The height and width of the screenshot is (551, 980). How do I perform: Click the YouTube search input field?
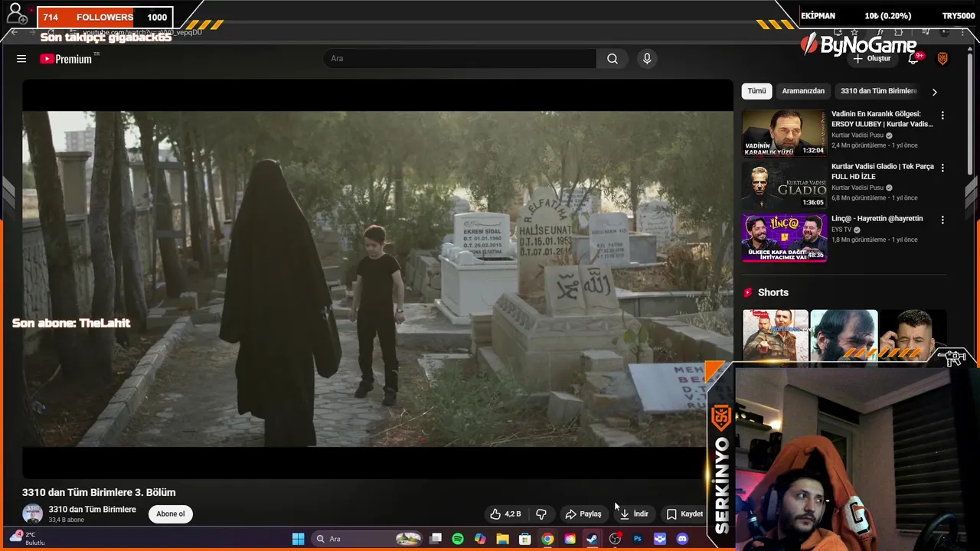[x=459, y=59]
